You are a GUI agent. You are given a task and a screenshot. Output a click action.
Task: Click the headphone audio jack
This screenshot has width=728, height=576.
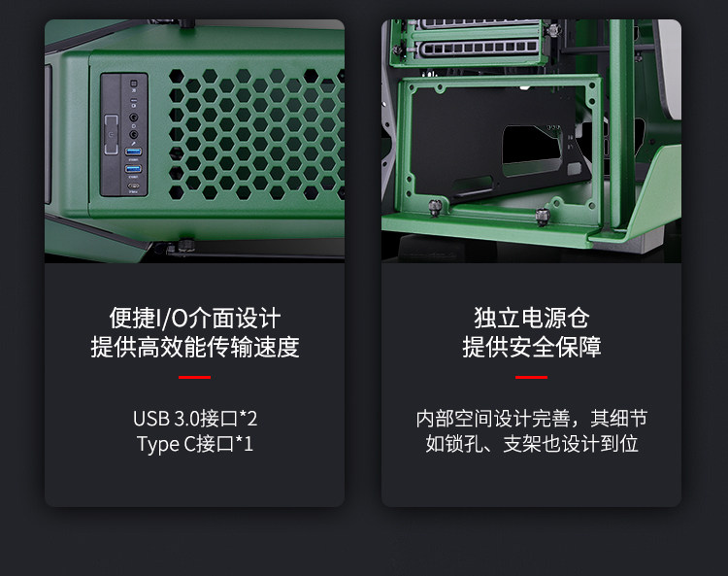pyautogui.click(x=133, y=118)
